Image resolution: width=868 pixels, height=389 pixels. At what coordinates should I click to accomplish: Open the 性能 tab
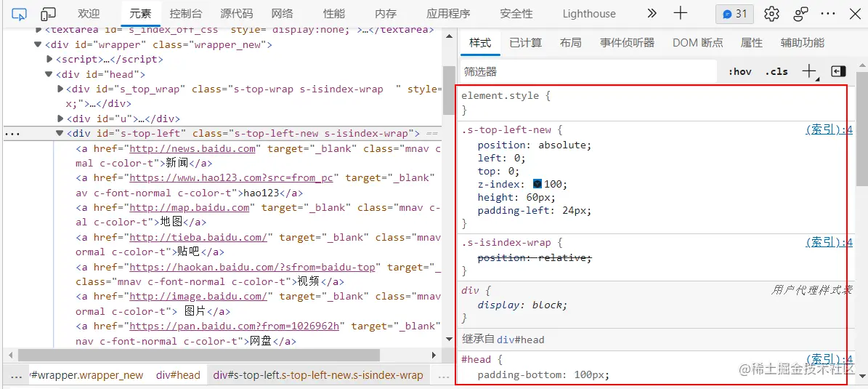point(334,14)
